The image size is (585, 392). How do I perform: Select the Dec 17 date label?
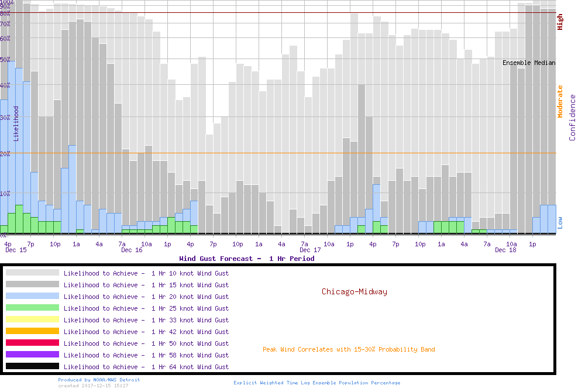coord(310,250)
